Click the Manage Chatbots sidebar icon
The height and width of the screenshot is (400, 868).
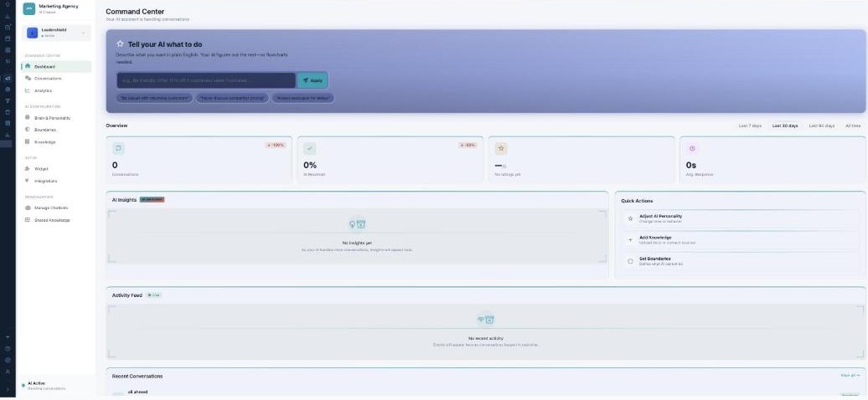(x=28, y=208)
